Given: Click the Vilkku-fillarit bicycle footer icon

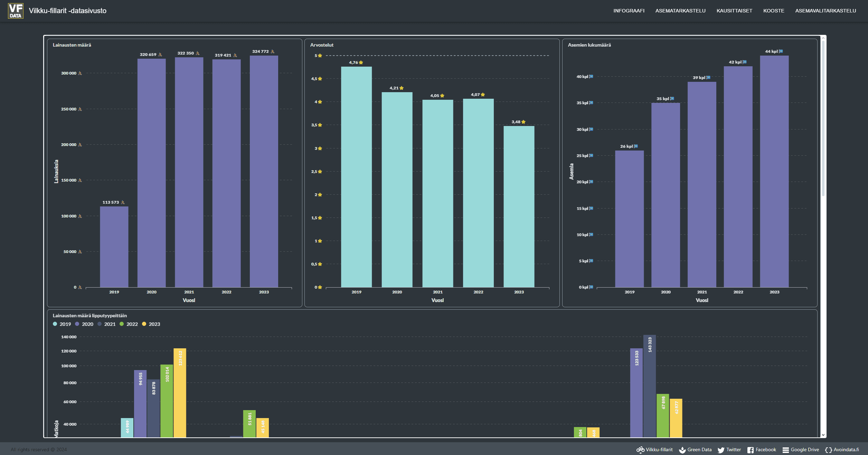Looking at the screenshot, I should coord(640,449).
